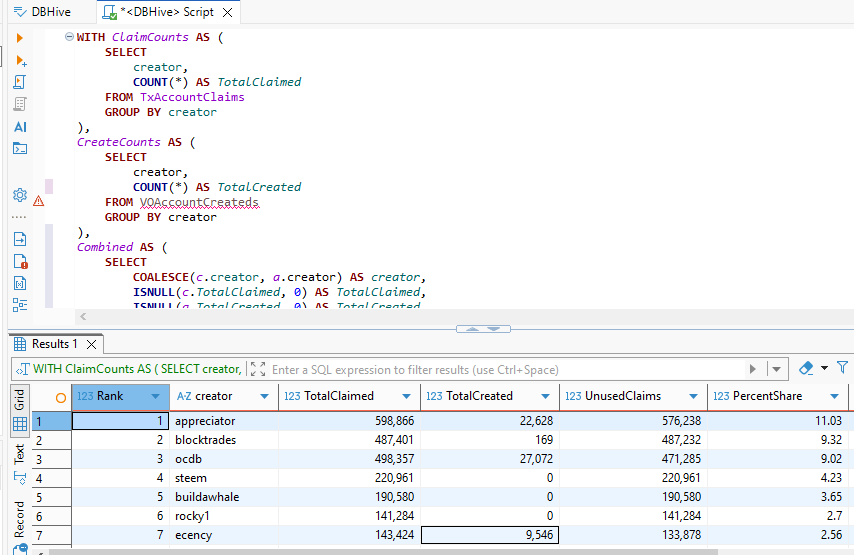Click the clear filters eraser icon

(806, 368)
